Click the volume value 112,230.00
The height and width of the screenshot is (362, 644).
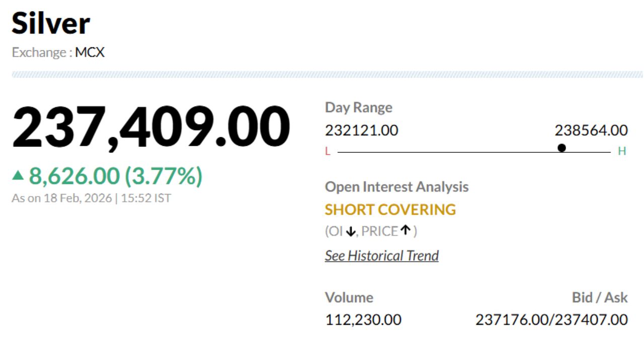363,320
